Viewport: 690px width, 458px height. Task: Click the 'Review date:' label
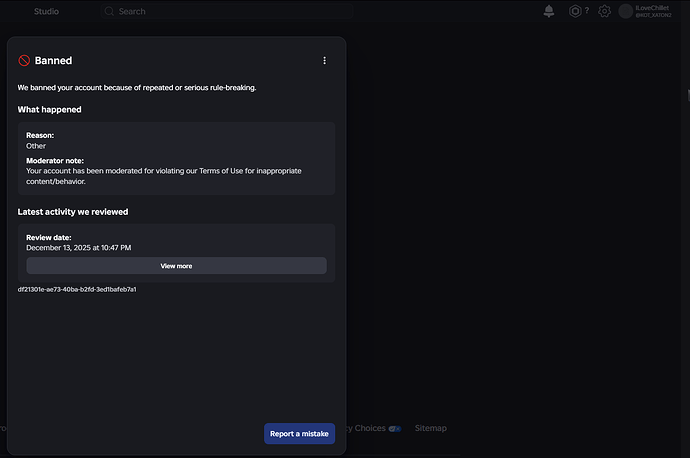48,238
